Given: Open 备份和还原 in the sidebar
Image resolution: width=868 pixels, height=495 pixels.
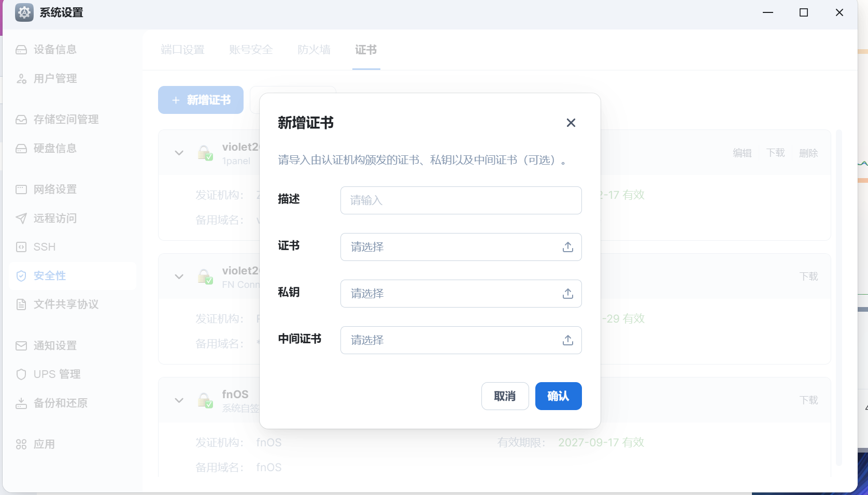Looking at the screenshot, I should click(60, 403).
